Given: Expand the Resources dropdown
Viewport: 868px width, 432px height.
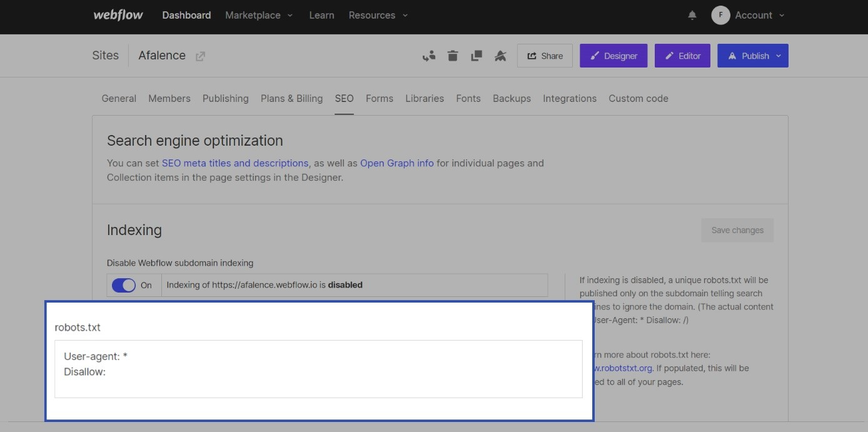Looking at the screenshot, I should [x=378, y=15].
